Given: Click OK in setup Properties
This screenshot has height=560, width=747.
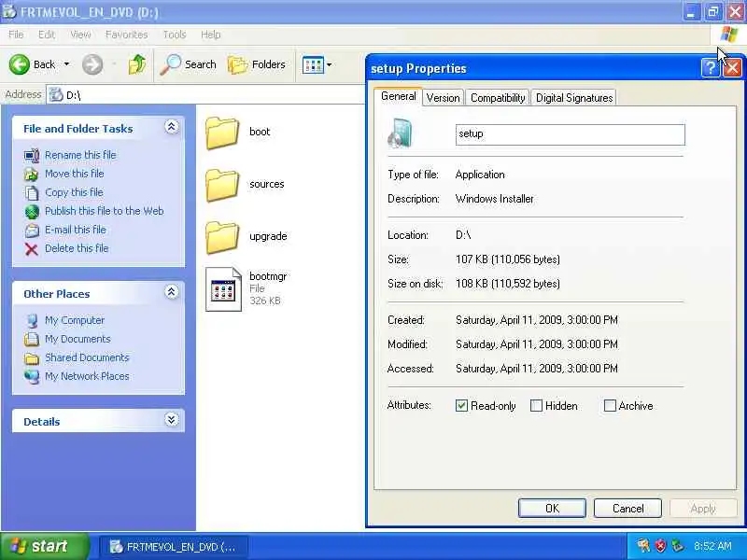Looking at the screenshot, I should 552,508.
